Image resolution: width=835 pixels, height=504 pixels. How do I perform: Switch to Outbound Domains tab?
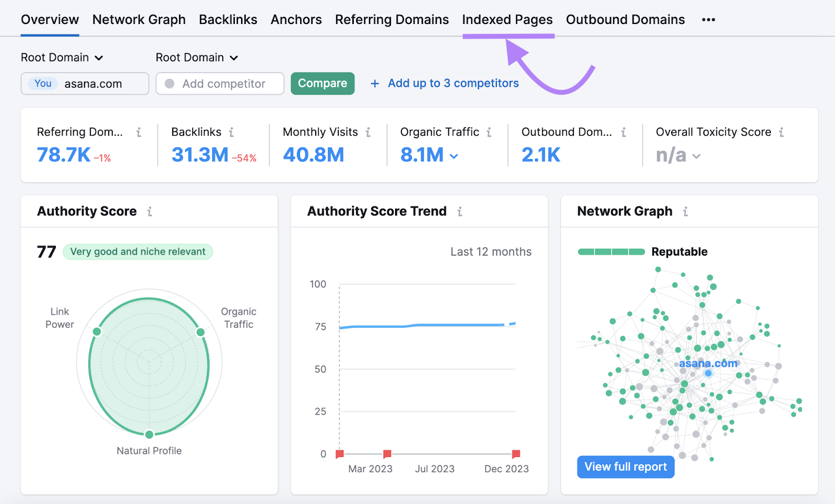click(625, 20)
